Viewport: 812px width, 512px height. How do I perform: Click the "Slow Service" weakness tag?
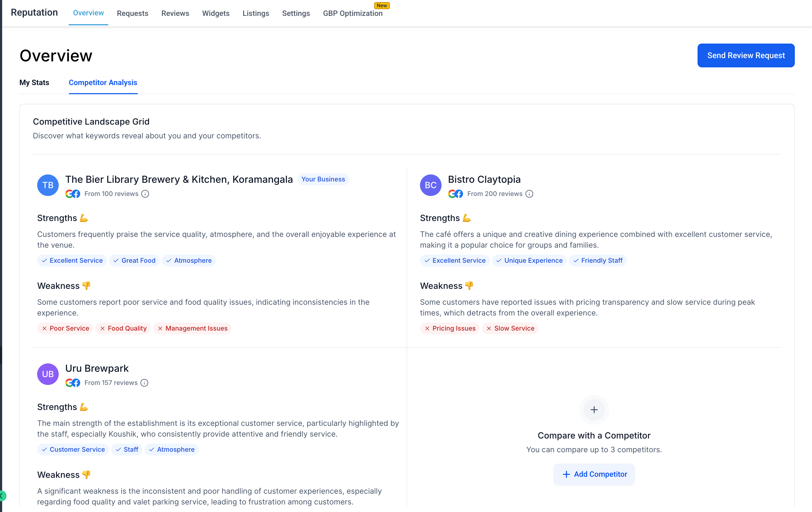coord(510,328)
